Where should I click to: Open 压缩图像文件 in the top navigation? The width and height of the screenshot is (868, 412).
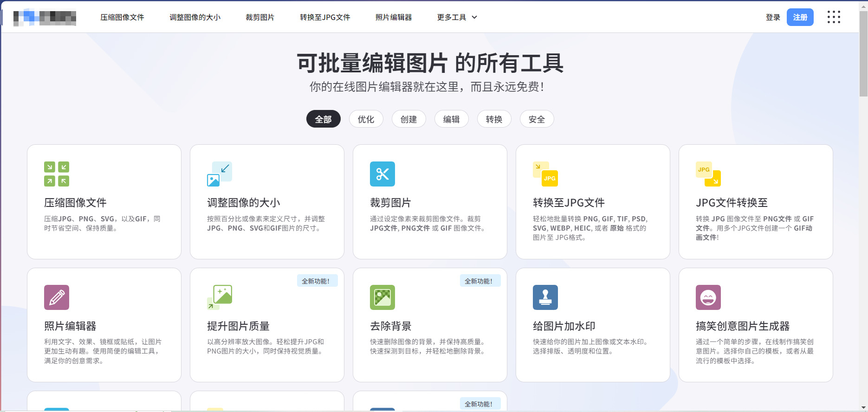coord(122,17)
